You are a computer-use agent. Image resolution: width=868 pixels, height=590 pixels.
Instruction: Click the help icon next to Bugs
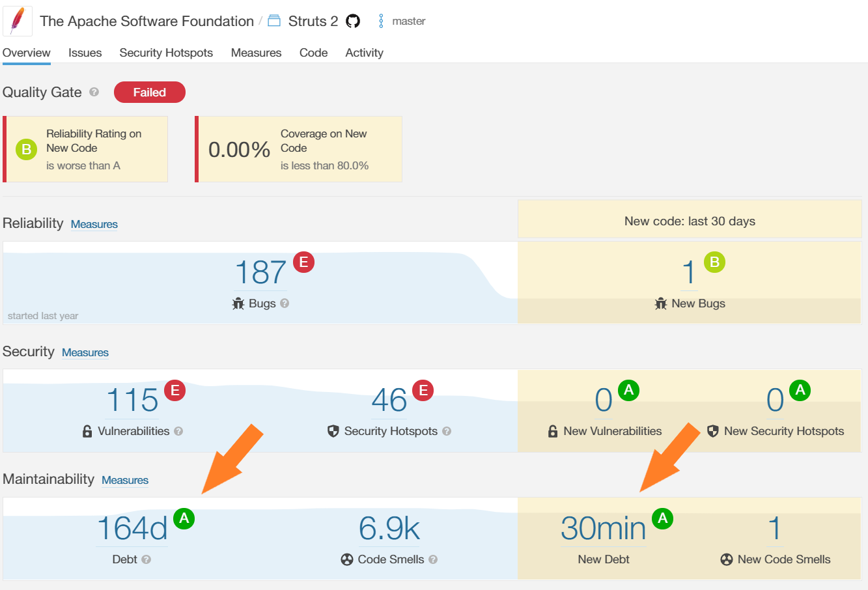[285, 303]
